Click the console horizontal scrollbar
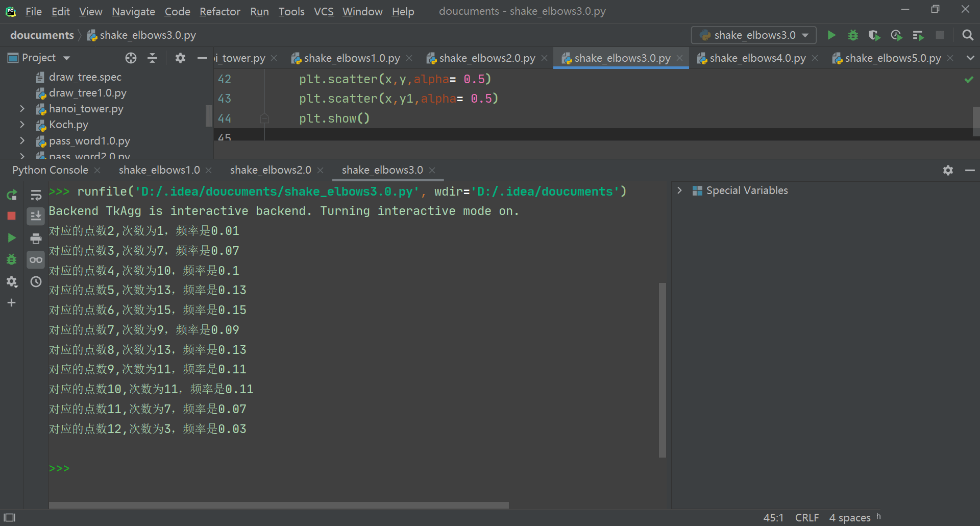Screen dimensions: 980x526 tap(279, 505)
